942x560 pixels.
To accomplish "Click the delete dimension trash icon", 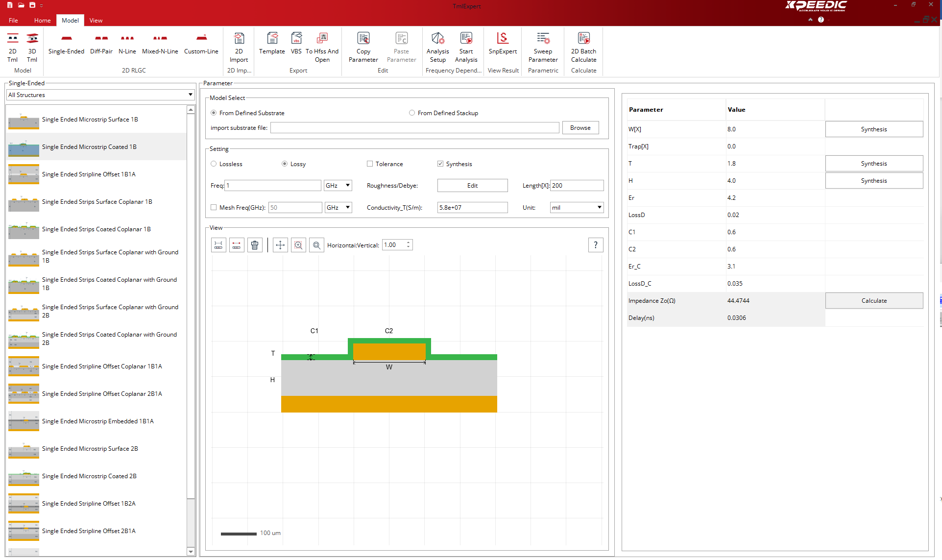I will click(255, 245).
